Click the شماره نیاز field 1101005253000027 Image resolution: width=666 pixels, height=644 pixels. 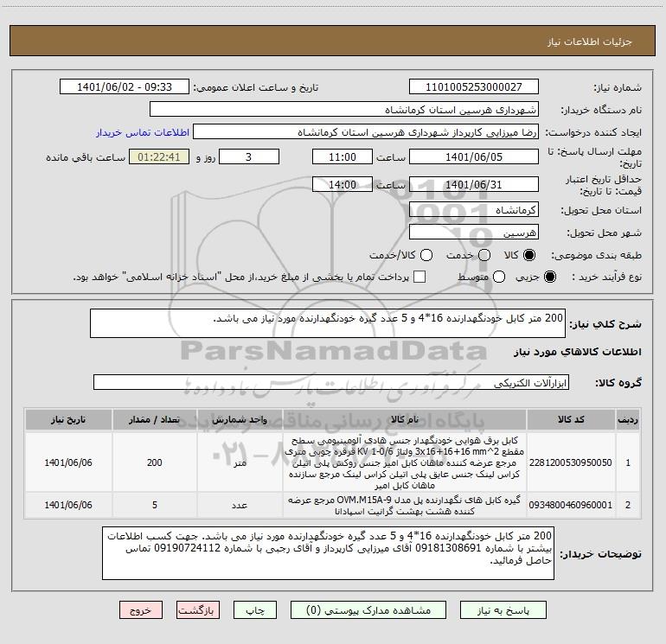click(x=474, y=86)
